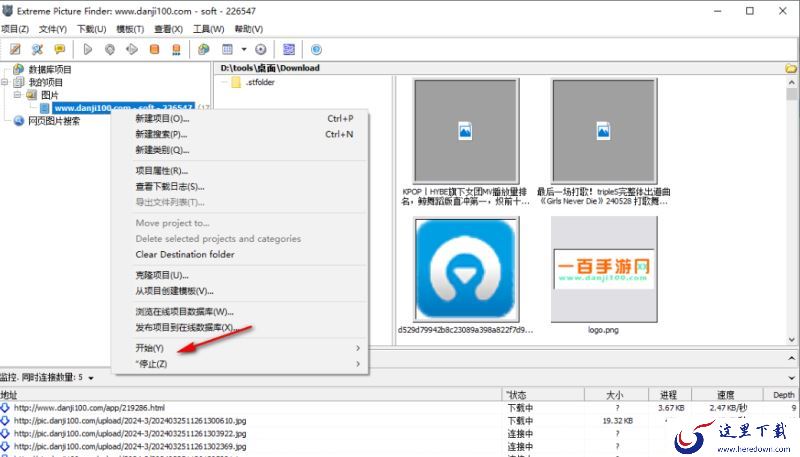Click the 地址 column header
Viewport: 800px width, 457px height.
(251, 395)
